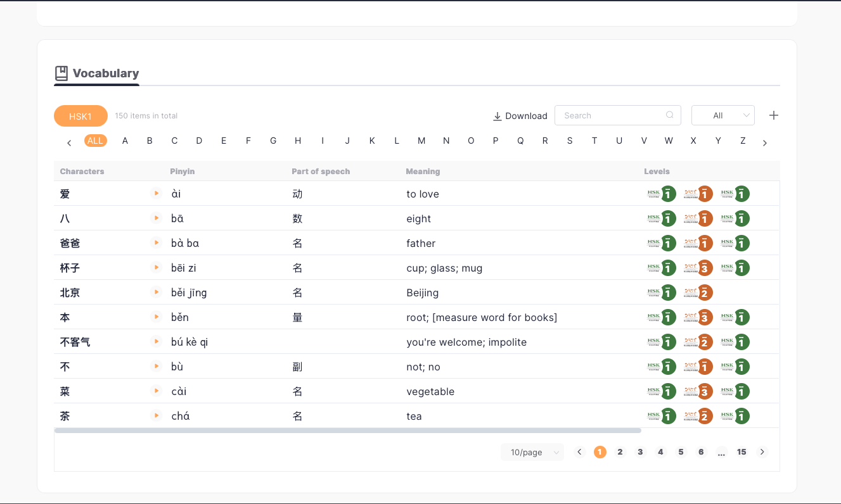Open the 10/page size dropdown
Image resolution: width=841 pixels, height=504 pixels.
click(x=532, y=452)
